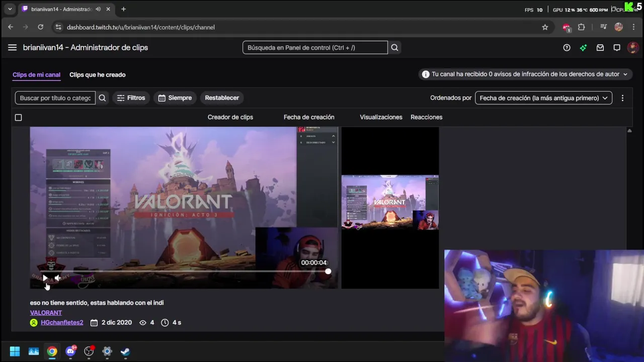Screen dimensions: 644x362
Task: Expand the sort order dropdown
Action: (x=543, y=98)
